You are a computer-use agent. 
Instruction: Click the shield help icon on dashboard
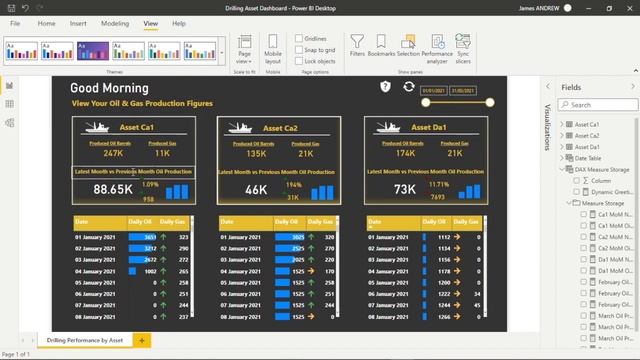385,87
